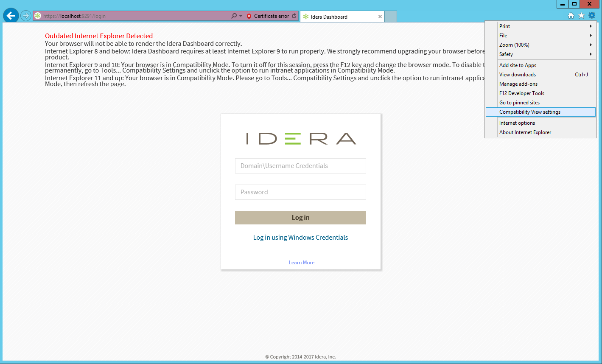Expand the File submenu arrow
This screenshot has height=364, width=602.
click(591, 36)
